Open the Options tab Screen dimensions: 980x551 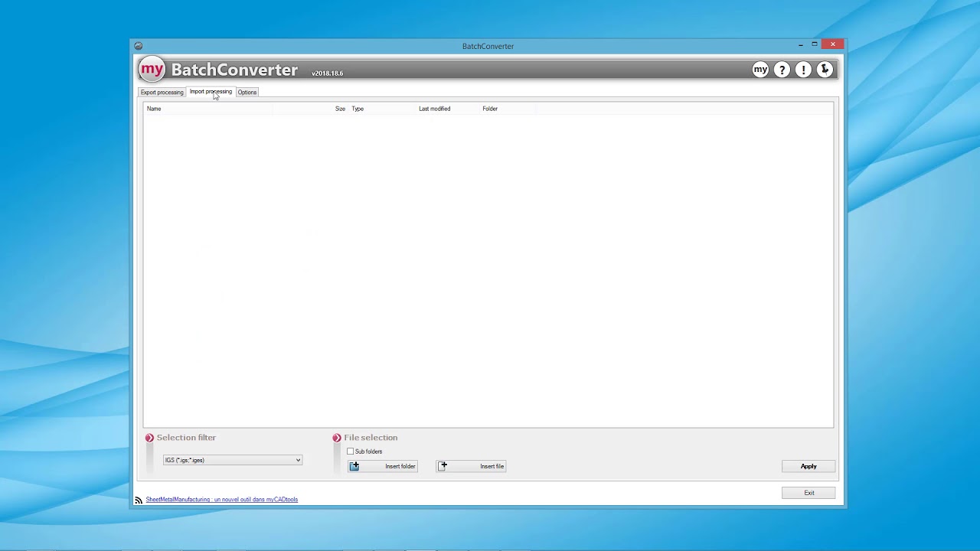click(x=247, y=92)
